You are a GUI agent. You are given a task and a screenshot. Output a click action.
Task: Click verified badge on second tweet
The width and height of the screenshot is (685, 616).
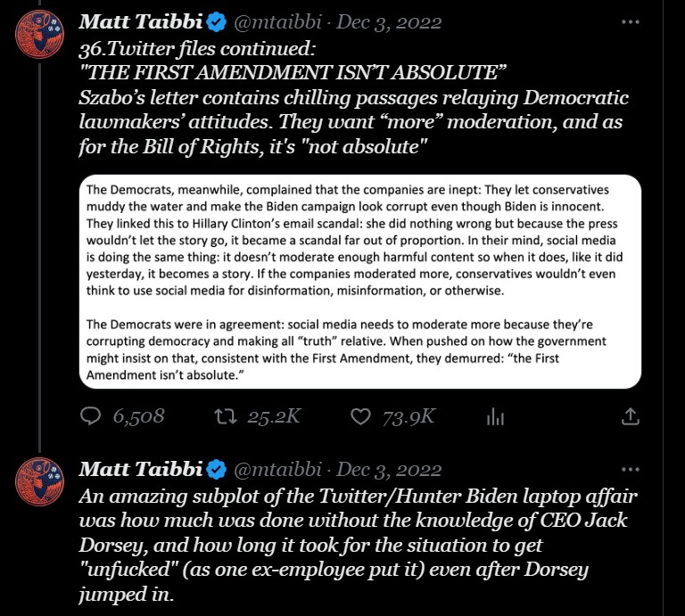tap(215, 468)
